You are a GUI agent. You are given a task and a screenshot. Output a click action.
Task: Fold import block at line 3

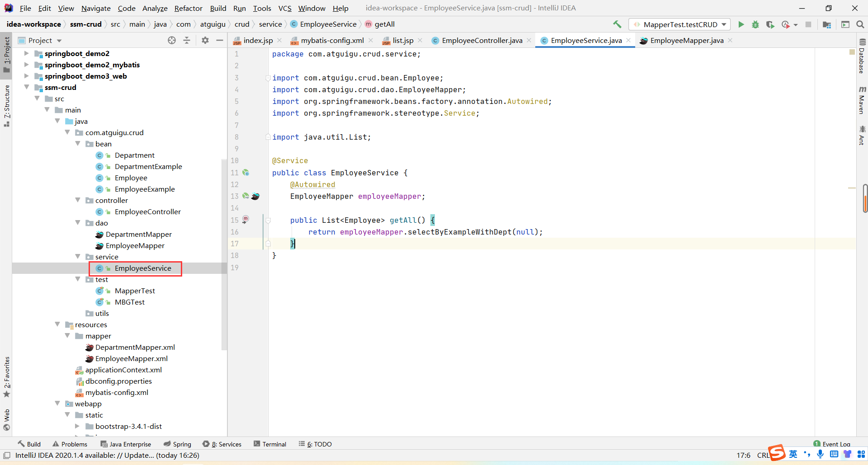[268, 78]
